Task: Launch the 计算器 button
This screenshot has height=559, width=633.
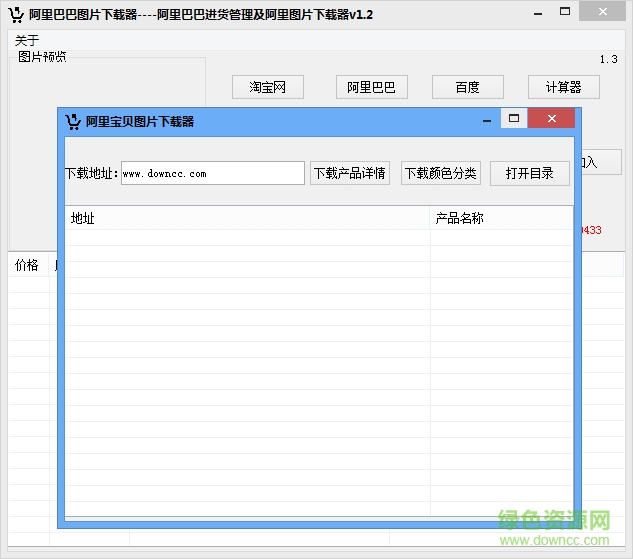Action: [x=563, y=87]
